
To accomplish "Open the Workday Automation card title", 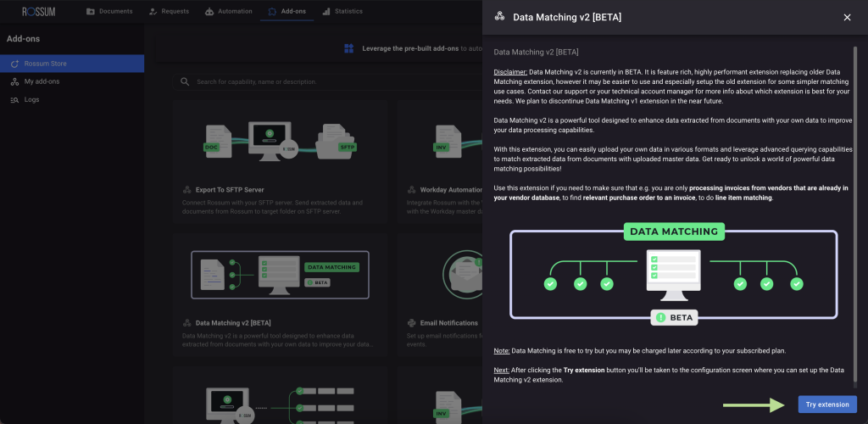I will (x=451, y=189).
